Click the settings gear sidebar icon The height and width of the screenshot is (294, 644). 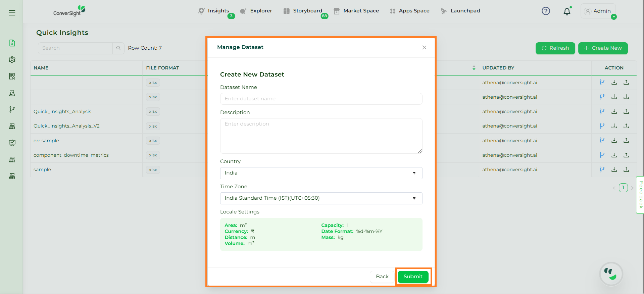click(12, 60)
